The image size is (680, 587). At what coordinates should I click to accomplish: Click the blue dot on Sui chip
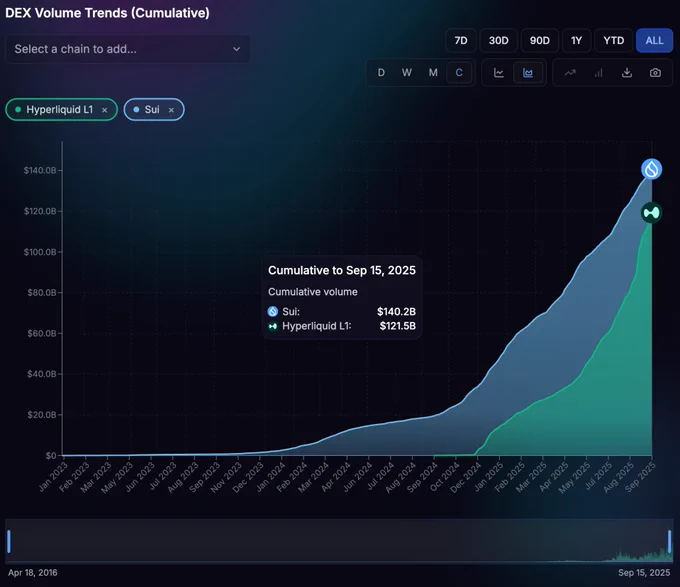pyautogui.click(x=136, y=110)
